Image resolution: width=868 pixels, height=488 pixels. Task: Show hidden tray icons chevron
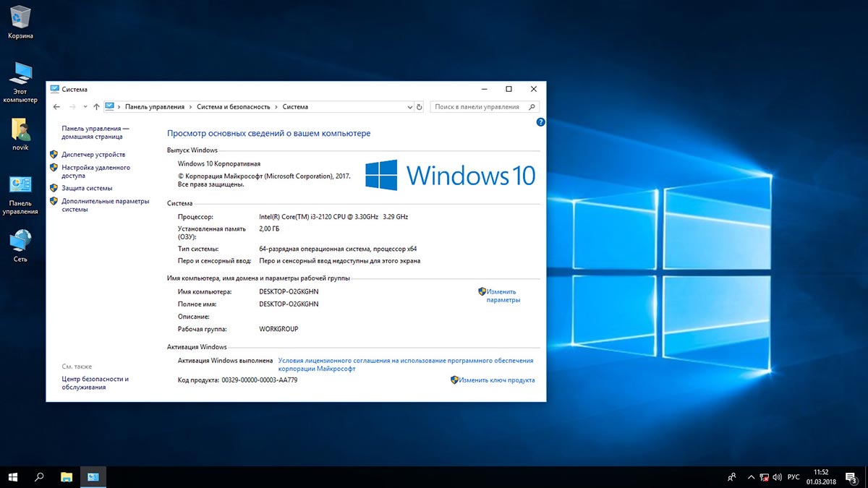click(x=751, y=477)
